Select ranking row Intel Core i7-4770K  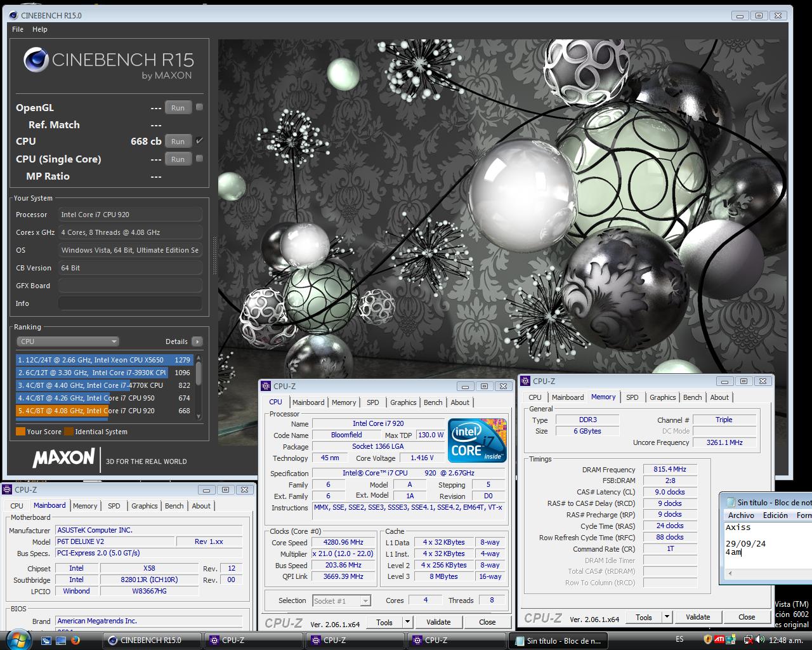[104, 385]
